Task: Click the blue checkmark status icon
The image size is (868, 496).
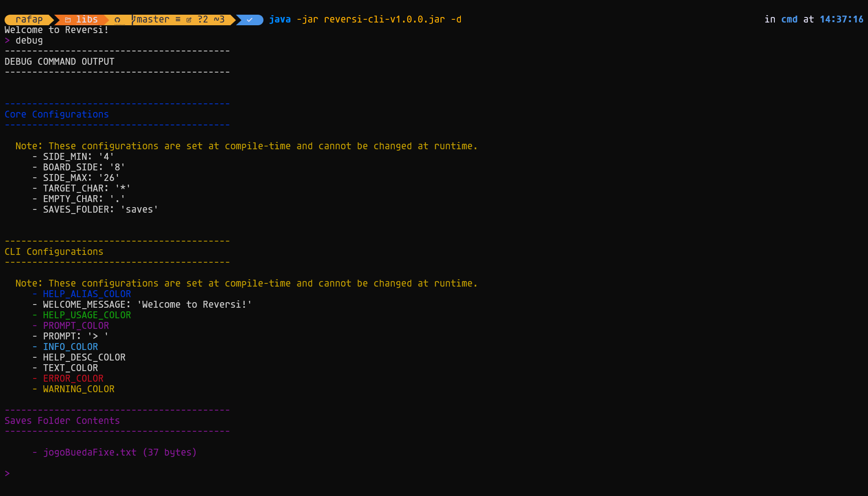Action: coord(250,20)
